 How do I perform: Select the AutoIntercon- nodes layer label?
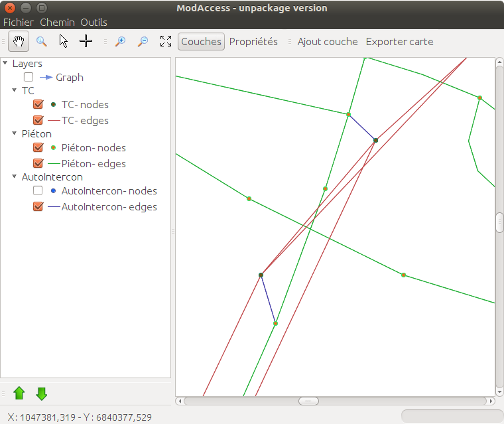coord(109,191)
